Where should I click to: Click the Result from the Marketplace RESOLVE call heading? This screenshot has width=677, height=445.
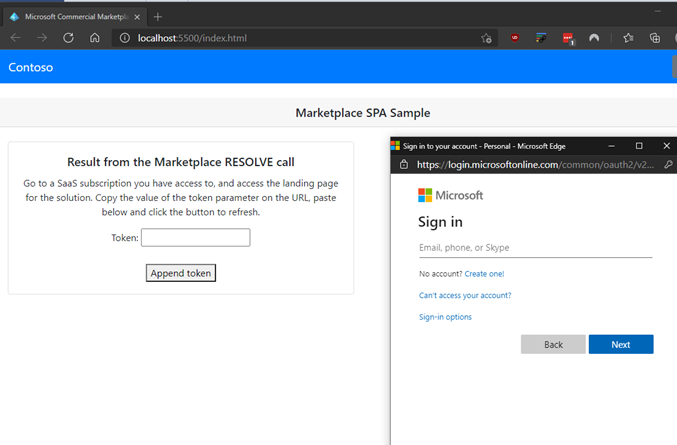coord(181,162)
